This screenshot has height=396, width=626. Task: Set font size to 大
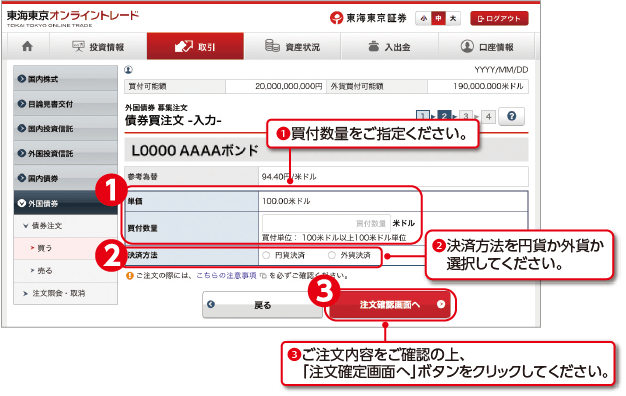[x=453, y=18]
